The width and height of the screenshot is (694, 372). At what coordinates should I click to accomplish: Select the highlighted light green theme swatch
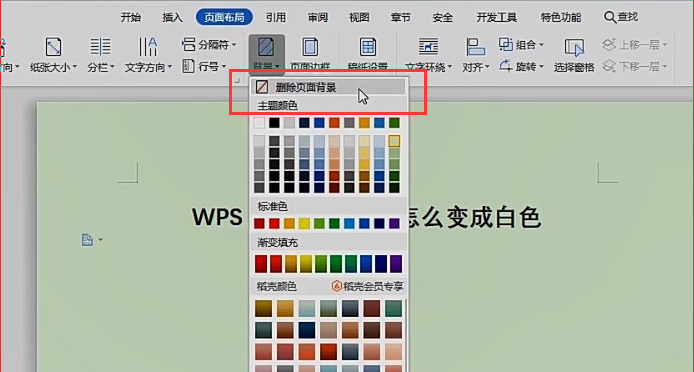coord(394,141)
